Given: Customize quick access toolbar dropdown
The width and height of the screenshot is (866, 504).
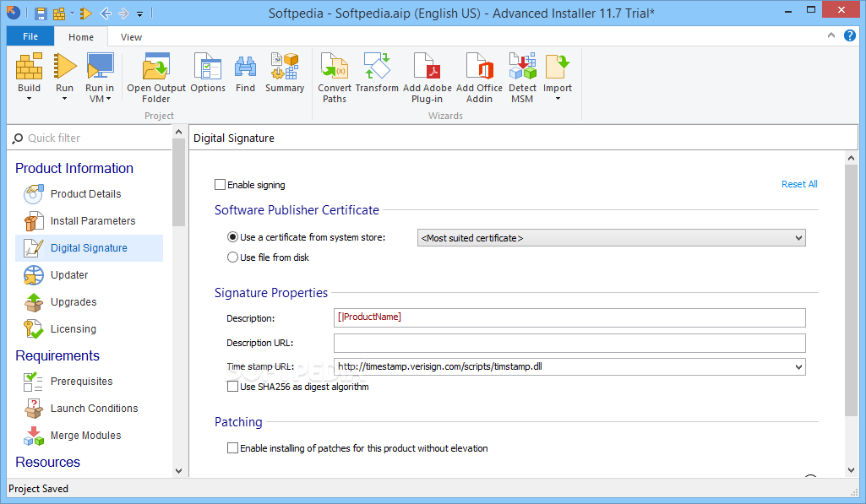Looking at the screenshot, I should coord(139,14).
